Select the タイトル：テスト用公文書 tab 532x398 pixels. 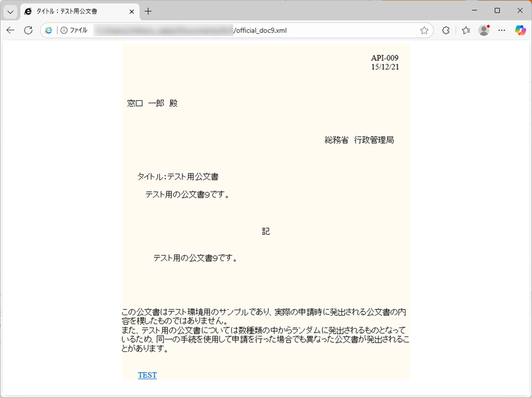72,12
